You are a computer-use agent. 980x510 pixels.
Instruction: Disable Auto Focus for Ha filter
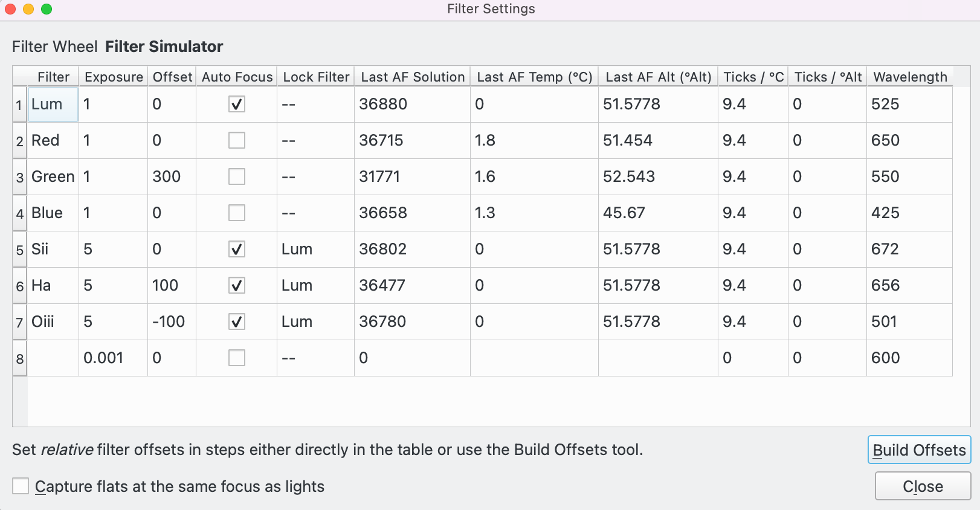click(x=236, y=286)
